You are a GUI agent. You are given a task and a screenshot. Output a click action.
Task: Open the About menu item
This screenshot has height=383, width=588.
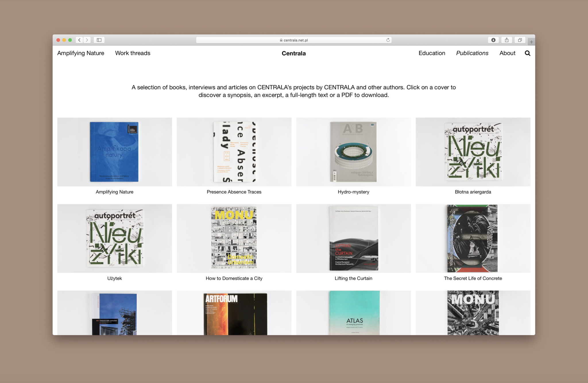(507, 53)
